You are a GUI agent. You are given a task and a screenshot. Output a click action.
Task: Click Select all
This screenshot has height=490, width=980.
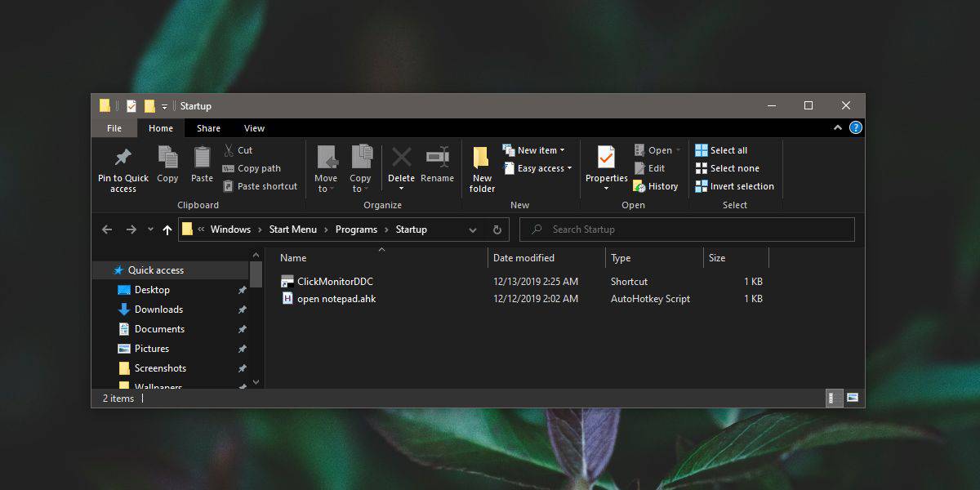(721, 150)
